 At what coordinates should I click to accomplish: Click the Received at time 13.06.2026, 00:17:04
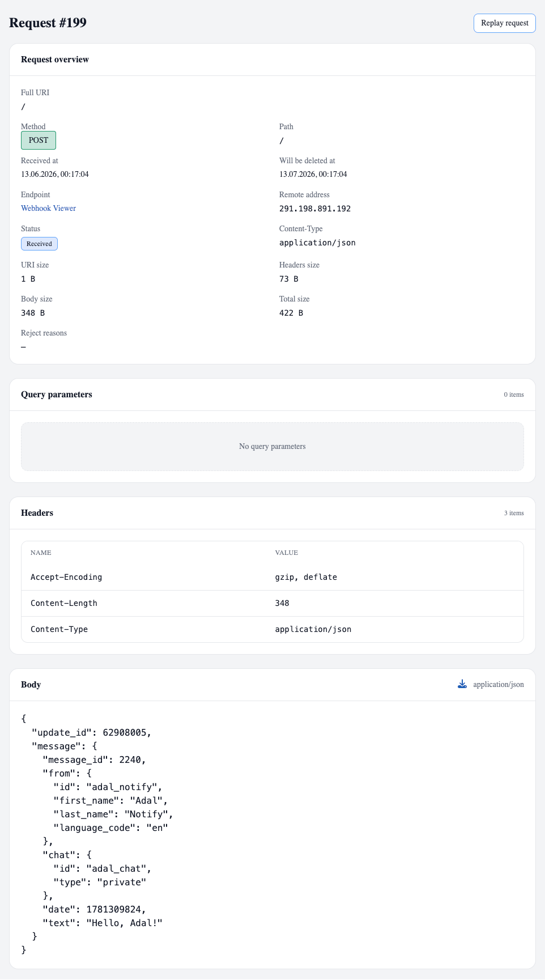click(x=55, y=174)
